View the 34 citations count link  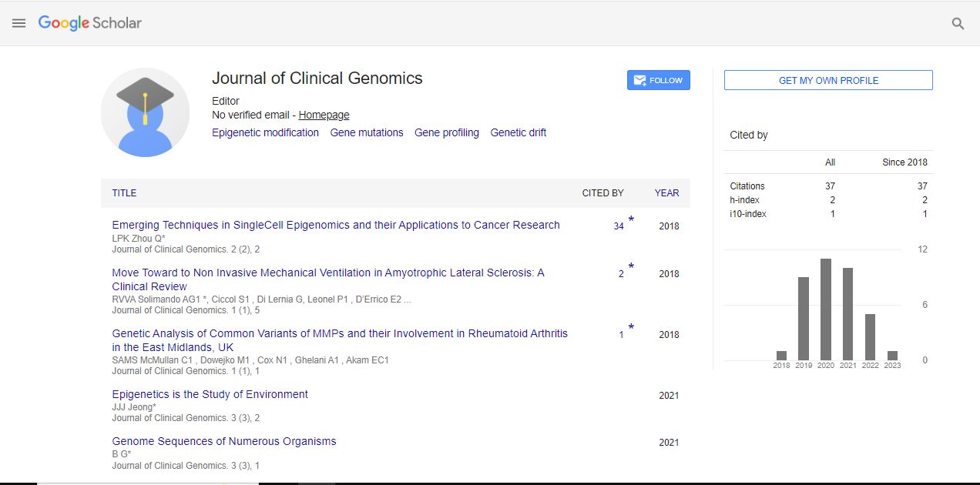619,226
